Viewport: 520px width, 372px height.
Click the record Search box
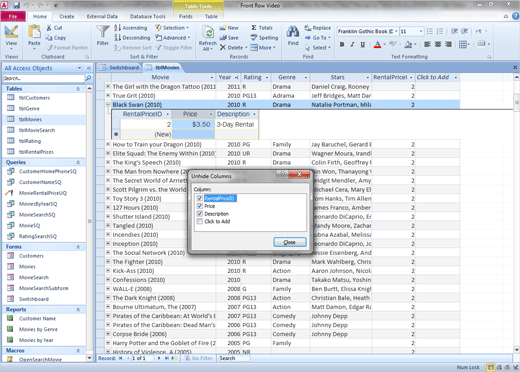coord(234,358)
